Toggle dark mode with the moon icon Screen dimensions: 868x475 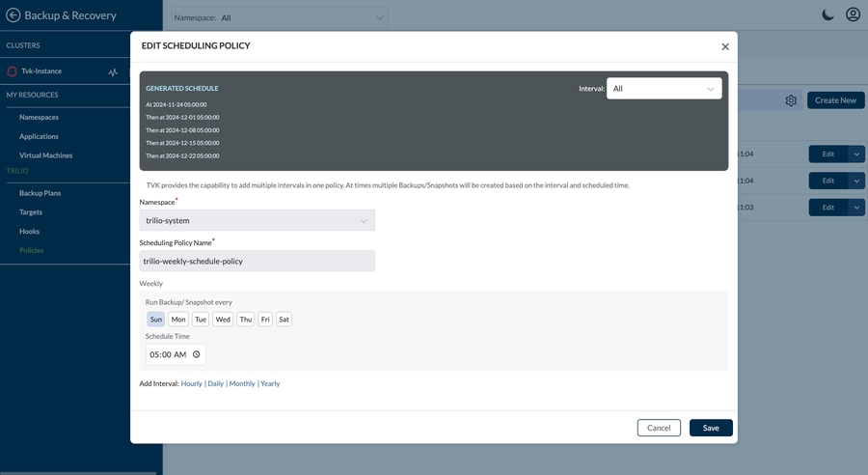pyautogui.click(x=827, y=14)
